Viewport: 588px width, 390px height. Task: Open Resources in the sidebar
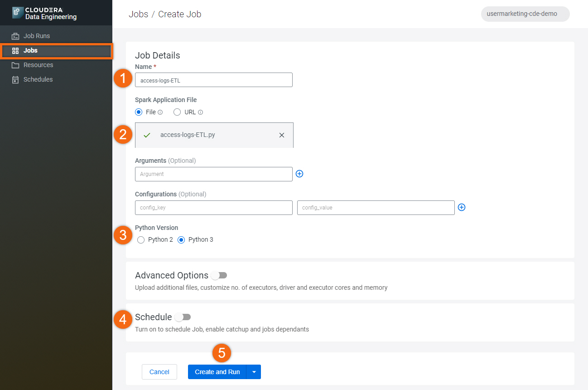38,65
